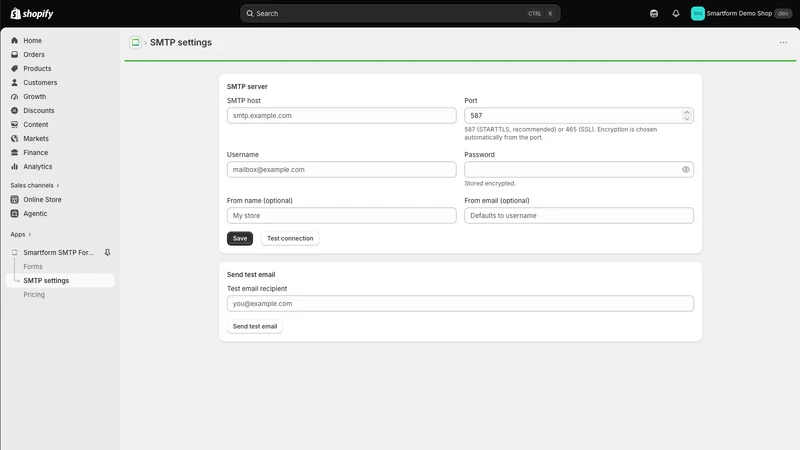The height and width of the screenshot is (450, 800).
Task: Focus the Username field
Action: point(341,169)
